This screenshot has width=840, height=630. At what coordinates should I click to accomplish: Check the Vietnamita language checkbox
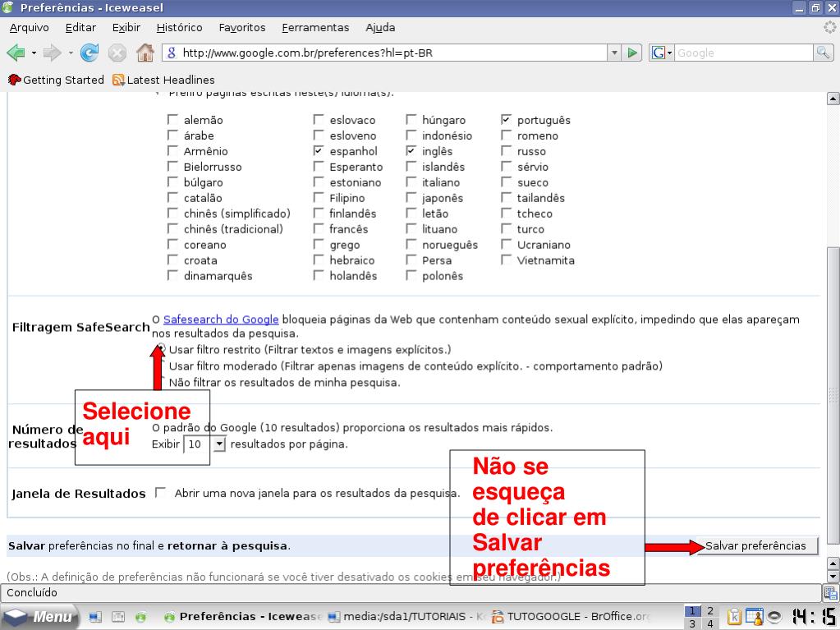click(x=507, y=260)
